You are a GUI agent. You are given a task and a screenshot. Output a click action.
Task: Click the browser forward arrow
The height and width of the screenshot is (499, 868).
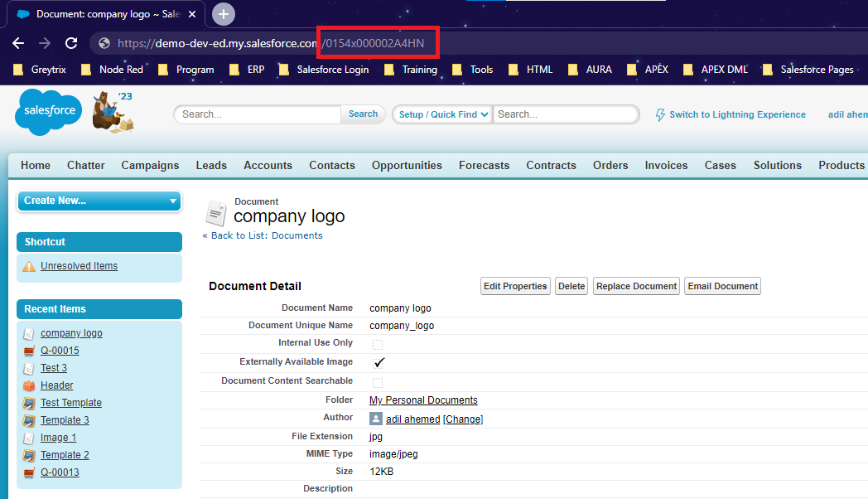click(x=45, y=43)
